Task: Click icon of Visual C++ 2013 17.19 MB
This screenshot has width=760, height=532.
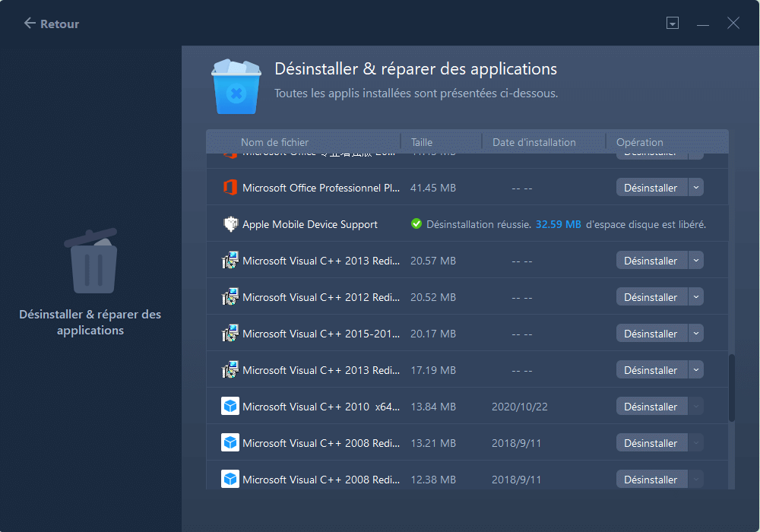Action: (230, 370)
